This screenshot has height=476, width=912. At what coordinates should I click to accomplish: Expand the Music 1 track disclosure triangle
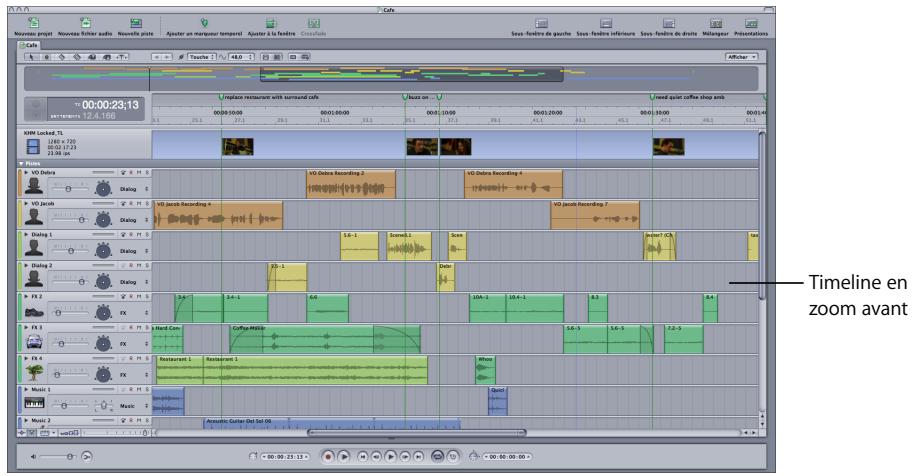tap(26, 389)
